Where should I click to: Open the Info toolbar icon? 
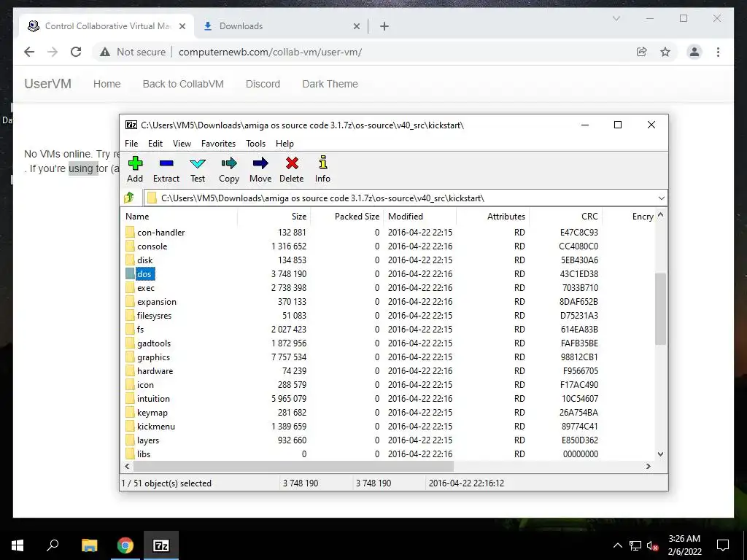pyautogui.click(x=322, y=169)
